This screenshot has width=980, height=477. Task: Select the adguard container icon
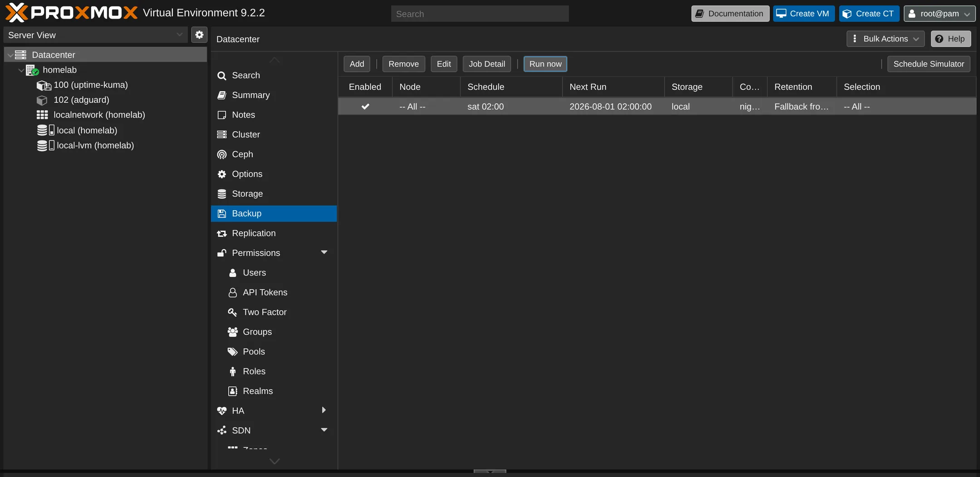(x=42, y=100)
